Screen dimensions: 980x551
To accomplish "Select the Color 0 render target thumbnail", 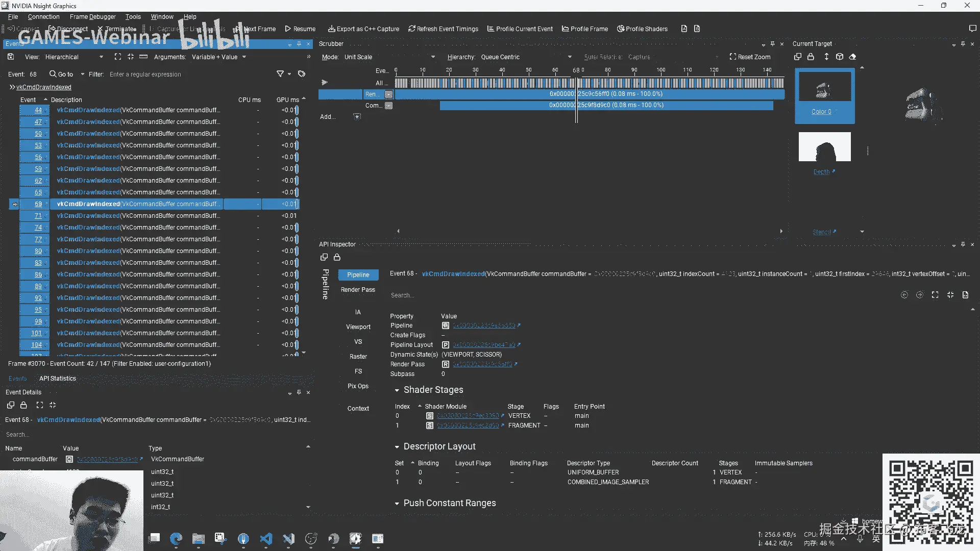I will tap(824, 87).
